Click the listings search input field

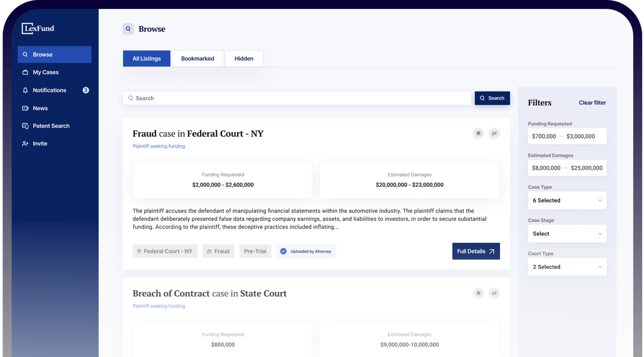coord(298,98)
